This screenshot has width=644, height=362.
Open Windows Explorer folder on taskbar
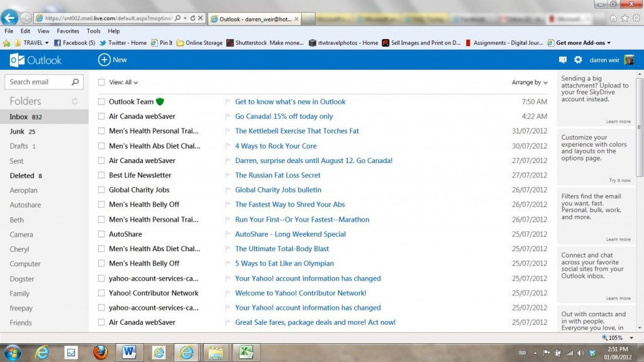tap(216, 353)
